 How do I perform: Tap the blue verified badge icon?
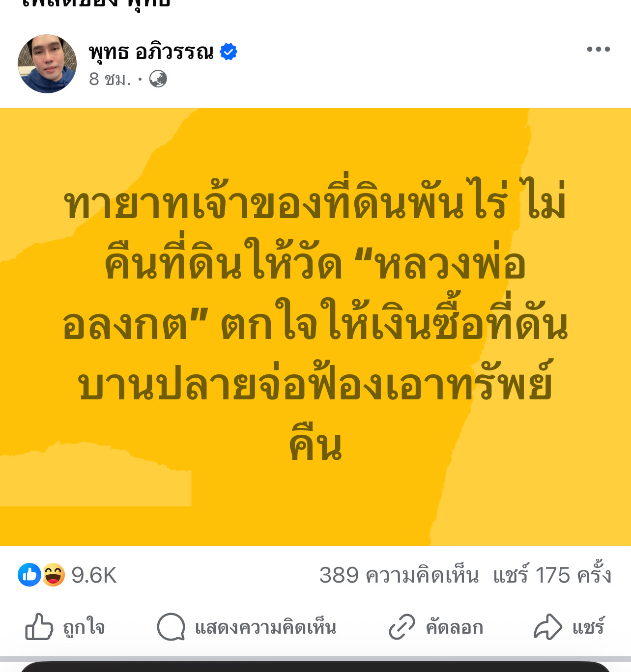(x=229, y=52)
